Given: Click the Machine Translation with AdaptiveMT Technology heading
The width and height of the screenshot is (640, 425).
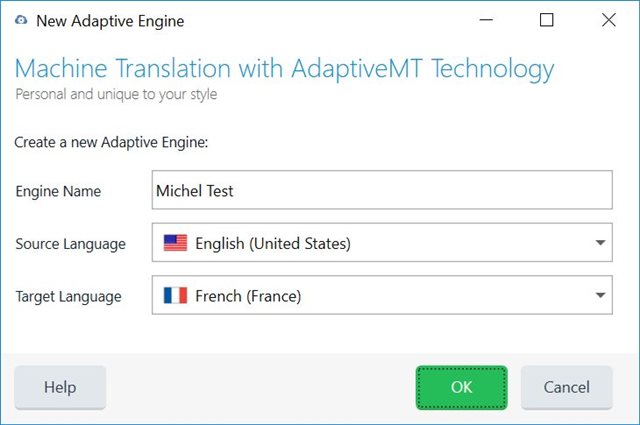Looking at the screenshot, I should (284, 69).
